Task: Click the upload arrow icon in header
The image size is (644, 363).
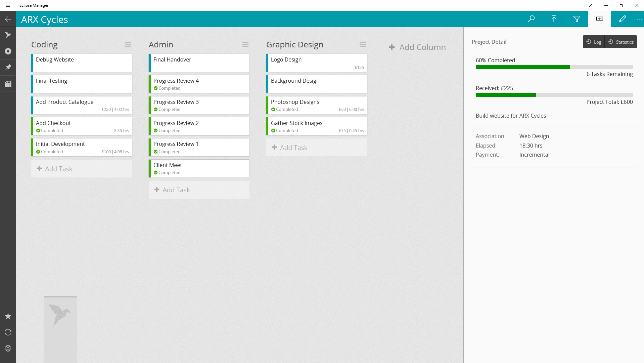Action: (x=554, y=19)
